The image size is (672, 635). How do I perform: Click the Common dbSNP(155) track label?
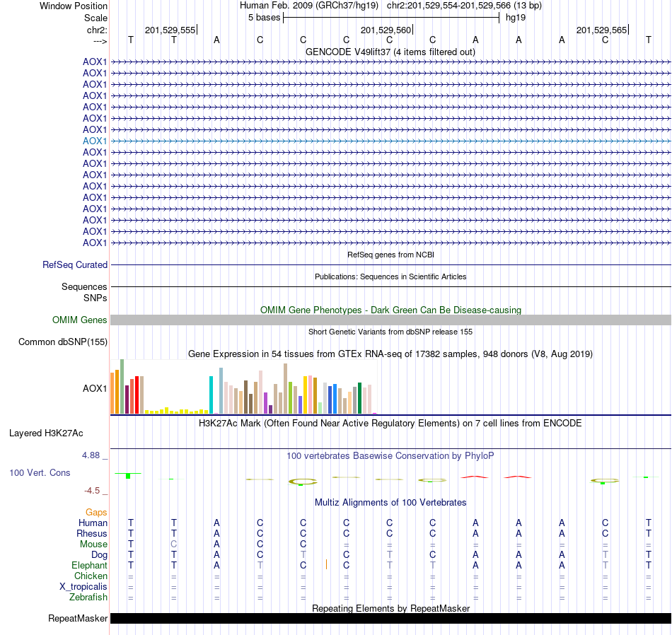click(x=63, y=342)
